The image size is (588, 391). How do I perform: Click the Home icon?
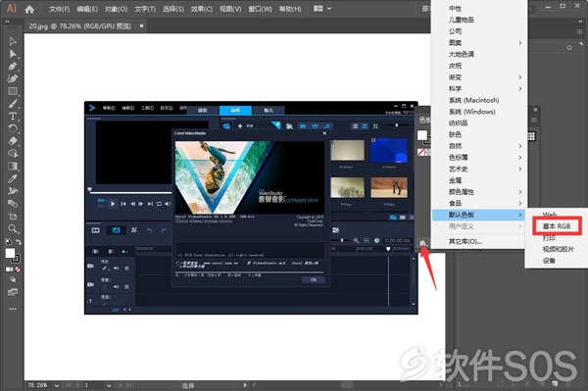pos(29,9)
